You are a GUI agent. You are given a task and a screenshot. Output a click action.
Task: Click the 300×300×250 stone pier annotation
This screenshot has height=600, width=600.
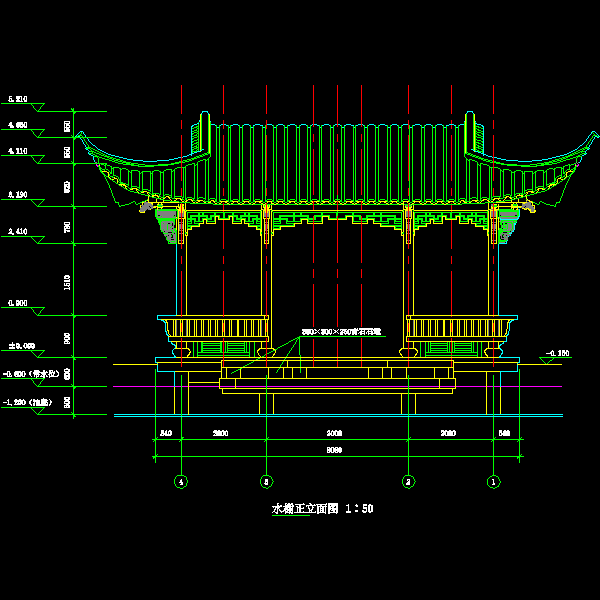(342, 331)
